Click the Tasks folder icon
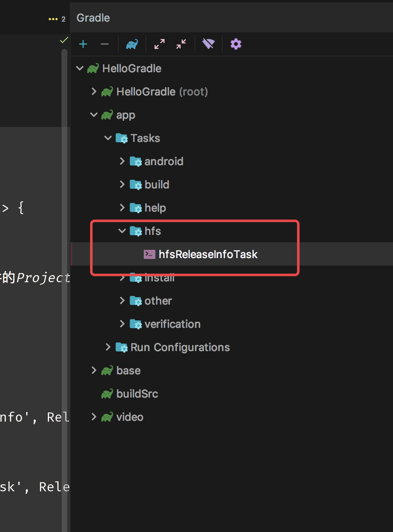The width and height of the screenshot is (393, 532). [122, 138]
